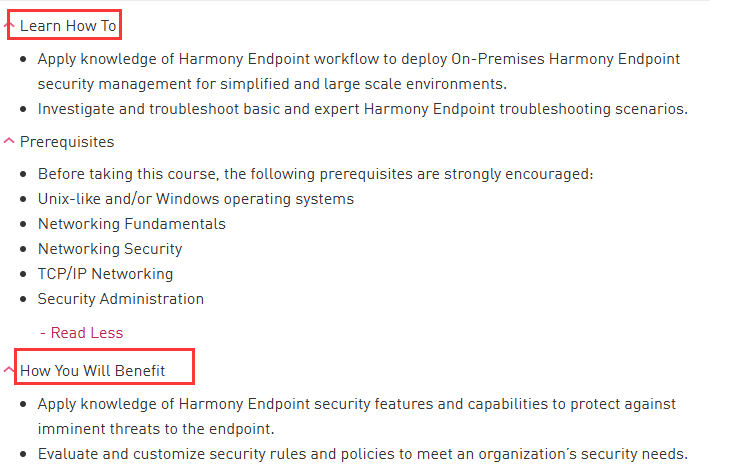Screen dimensions: 736x473
Task: Click 'security management for simplified' text line
Action: click(x=272, y=84)
